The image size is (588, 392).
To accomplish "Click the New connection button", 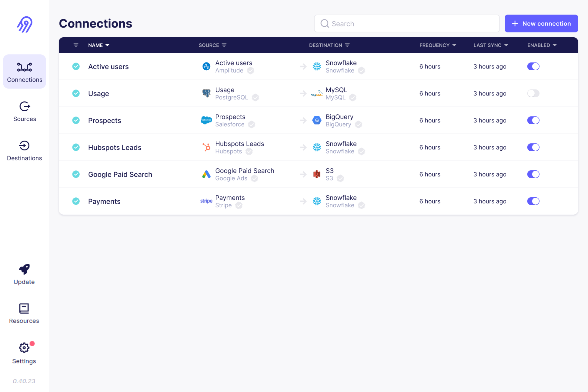I will click(x=541, y=24).
